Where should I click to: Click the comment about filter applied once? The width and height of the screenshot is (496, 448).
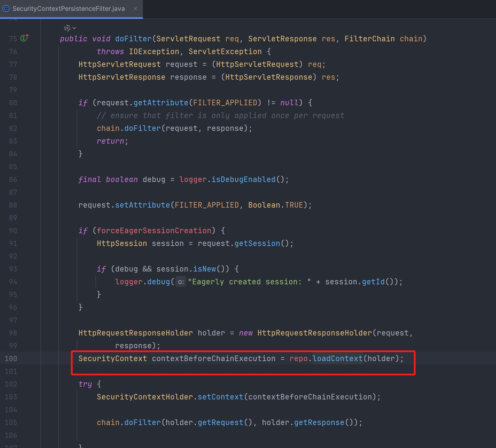click(x=220, y=115)
